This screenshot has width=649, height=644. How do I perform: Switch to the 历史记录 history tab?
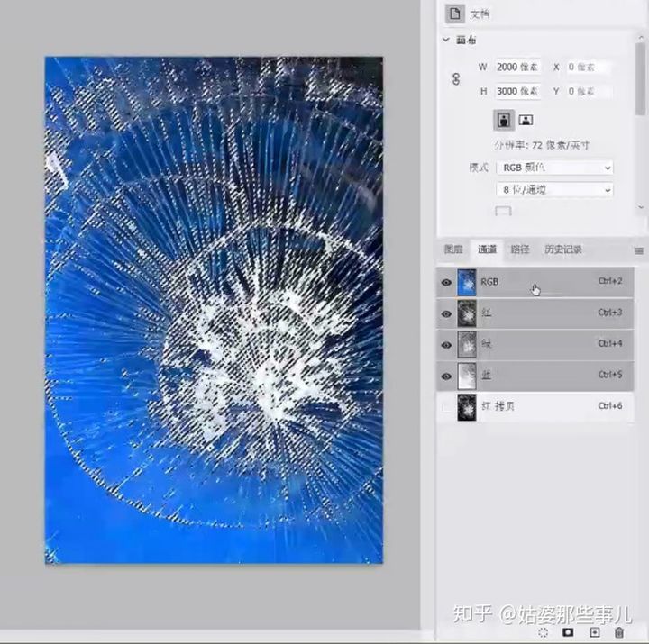pos(562,249)
